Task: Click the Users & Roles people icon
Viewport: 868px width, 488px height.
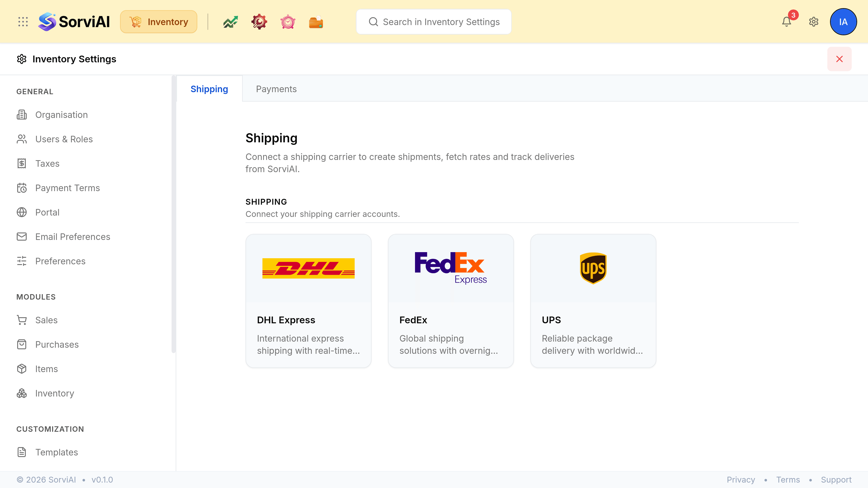Action: pos(21,139)
